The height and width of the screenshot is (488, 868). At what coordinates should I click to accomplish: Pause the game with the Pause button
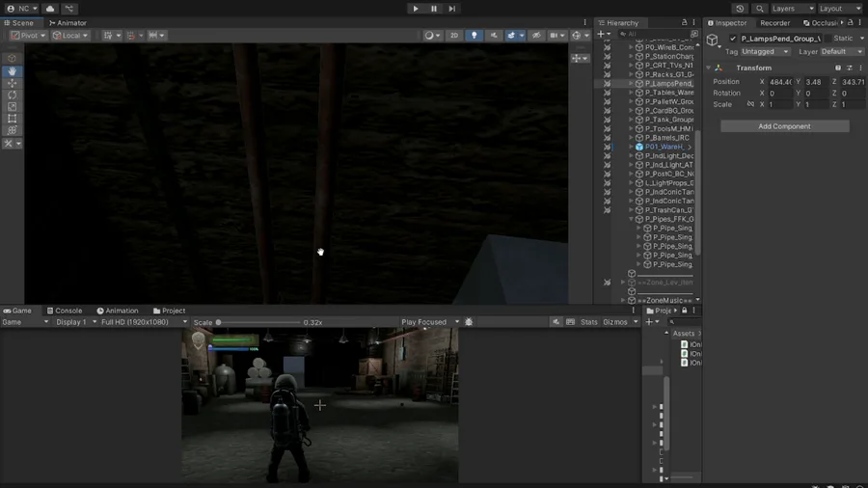click(434, 9)
